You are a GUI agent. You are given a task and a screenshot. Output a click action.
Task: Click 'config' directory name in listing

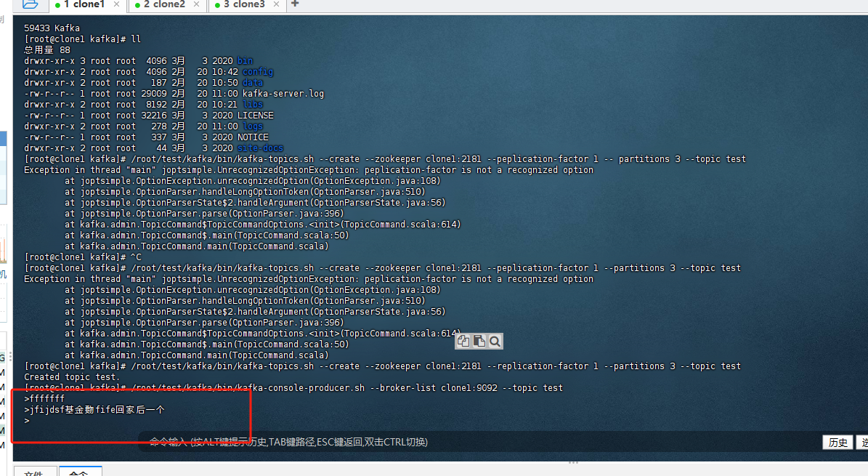click(257, 72)
